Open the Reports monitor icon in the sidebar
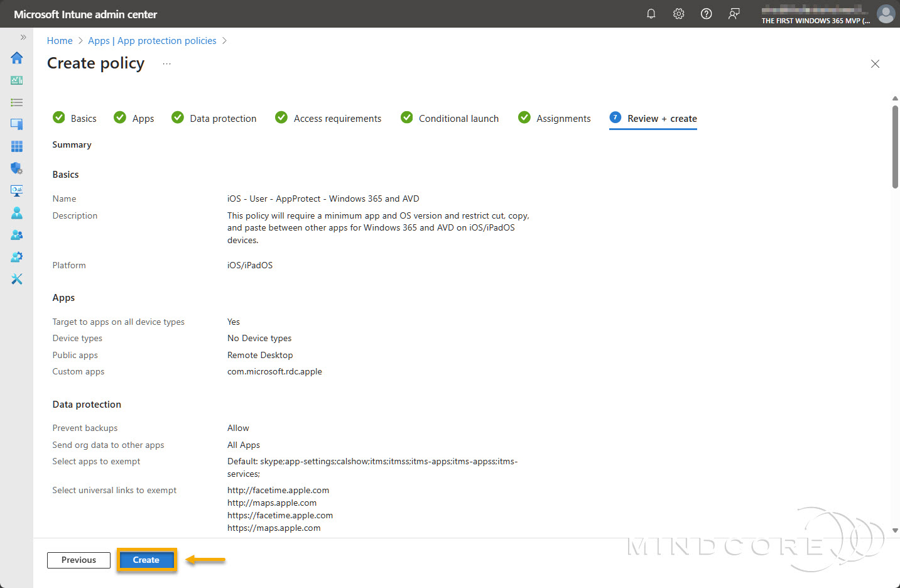The image size is (900, 588). (x=16, y=190)
